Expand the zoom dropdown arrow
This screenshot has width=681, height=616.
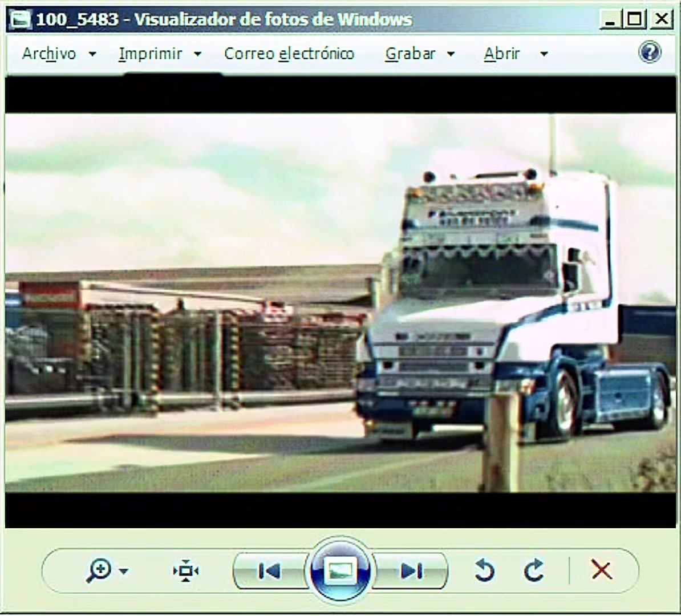pyautogui.click(x=124, y=572)
